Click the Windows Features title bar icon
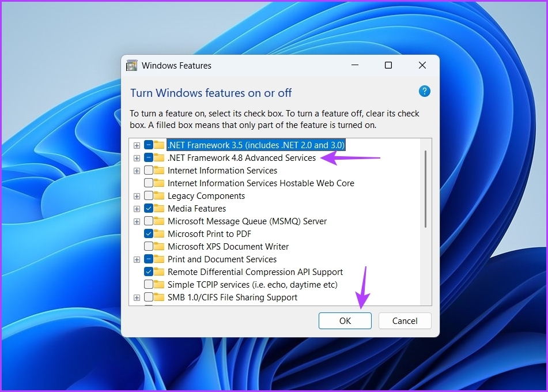This screenshot has height=392, width=548. point(132,65)
